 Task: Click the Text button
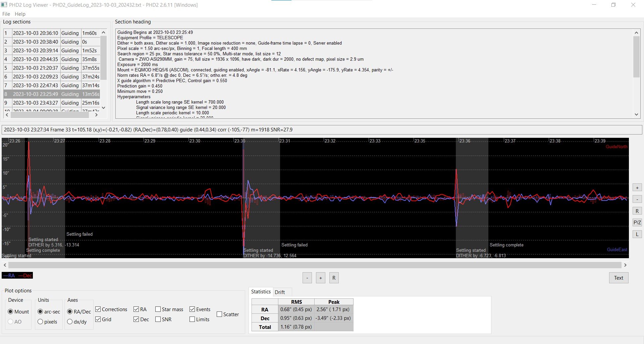click(619, 278)
